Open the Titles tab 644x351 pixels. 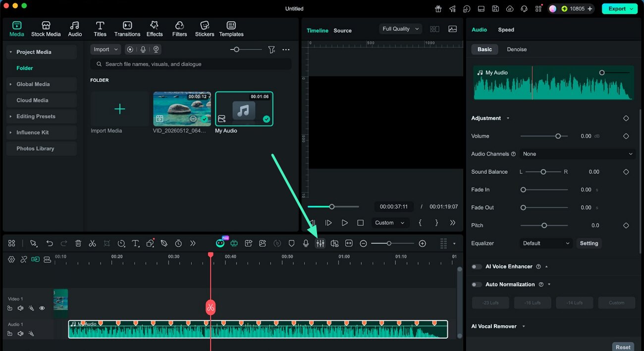coord(100,29)
